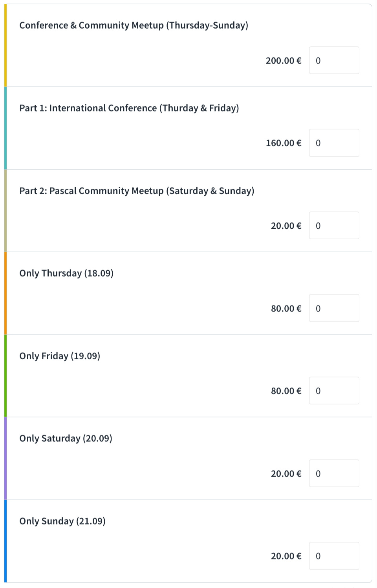Click the green color bar beside Only Friday
This screenshot has height=588, width=377.
tap(5, 376)
